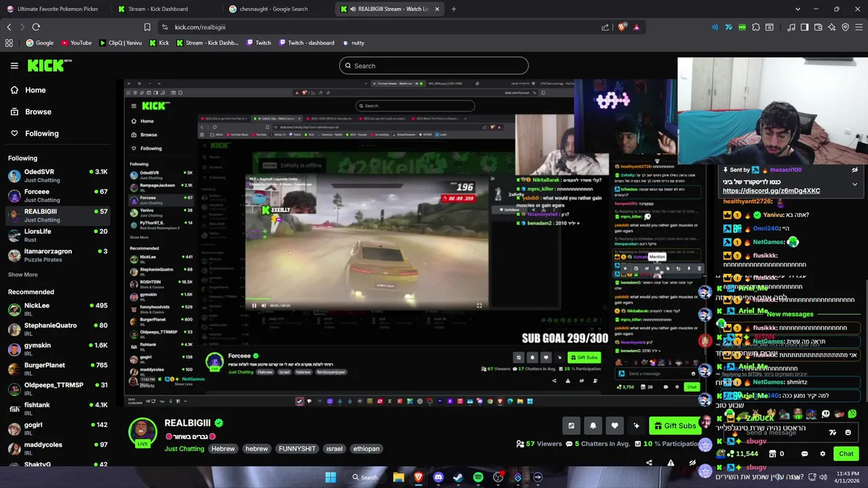Select the FUNNYSHIT tag
This screenshot has height=488, width=868.
pos(297,449)
